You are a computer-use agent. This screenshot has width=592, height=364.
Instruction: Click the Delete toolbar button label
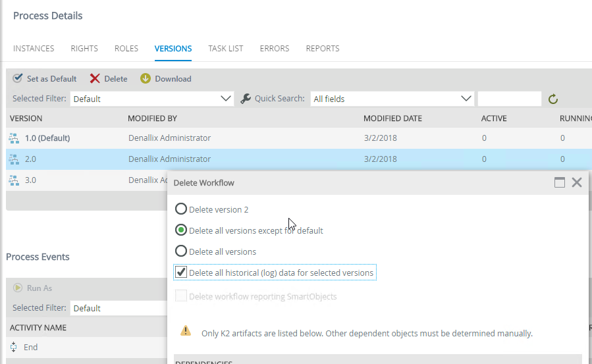[x=115, y=79]
